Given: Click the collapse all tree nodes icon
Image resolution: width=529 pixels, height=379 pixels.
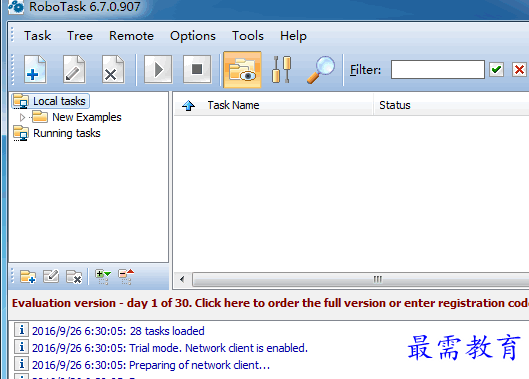Looking at the screenshot, I should point(126,277).
